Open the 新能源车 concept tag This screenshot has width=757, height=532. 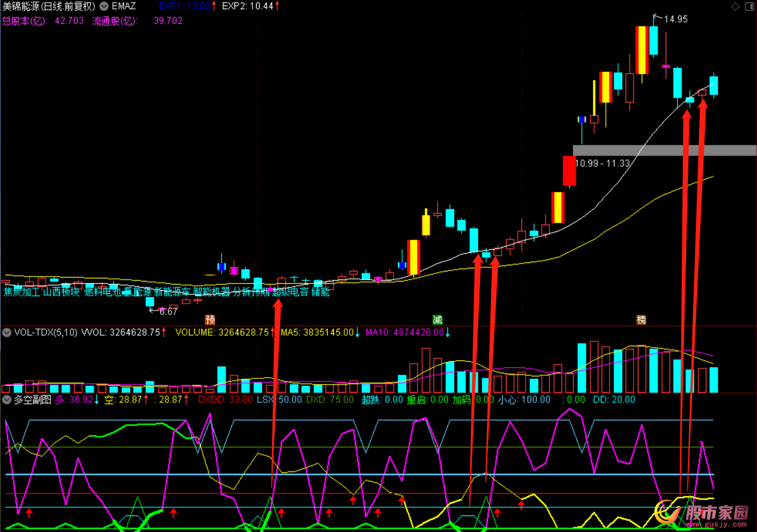point(172,292)
